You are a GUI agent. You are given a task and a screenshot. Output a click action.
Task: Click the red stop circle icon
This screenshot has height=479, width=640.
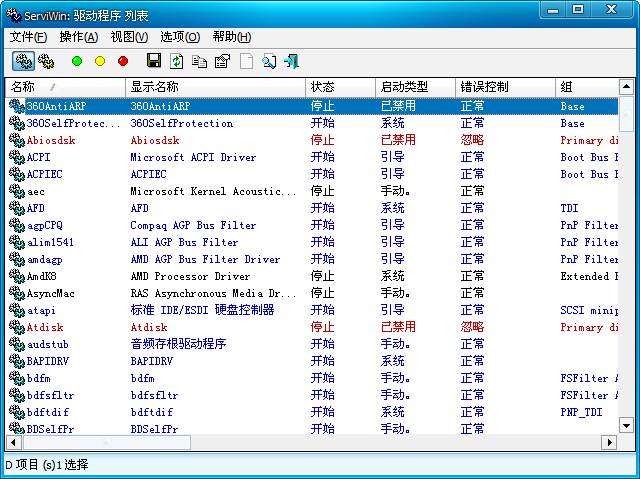(123, 61)
